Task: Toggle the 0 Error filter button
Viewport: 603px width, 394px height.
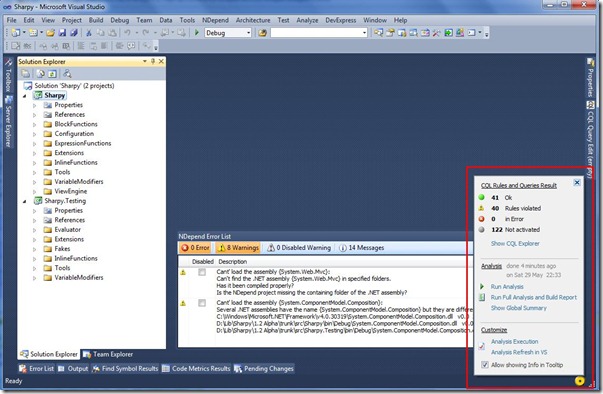Action: tap(195, 248)
